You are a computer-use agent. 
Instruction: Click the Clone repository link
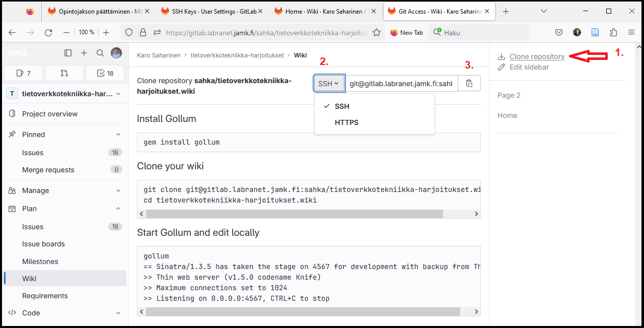[x=537, y=56]
